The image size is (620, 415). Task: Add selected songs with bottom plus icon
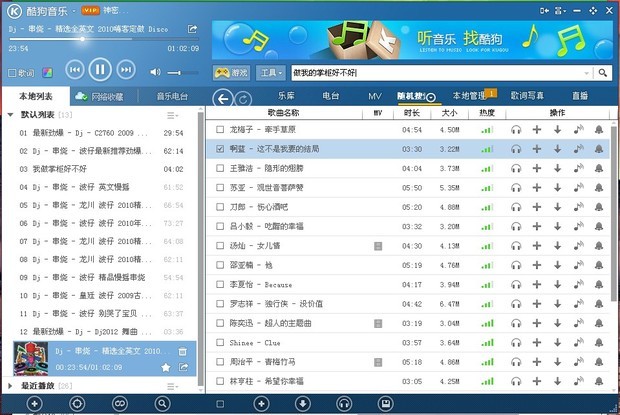(261, 404)
